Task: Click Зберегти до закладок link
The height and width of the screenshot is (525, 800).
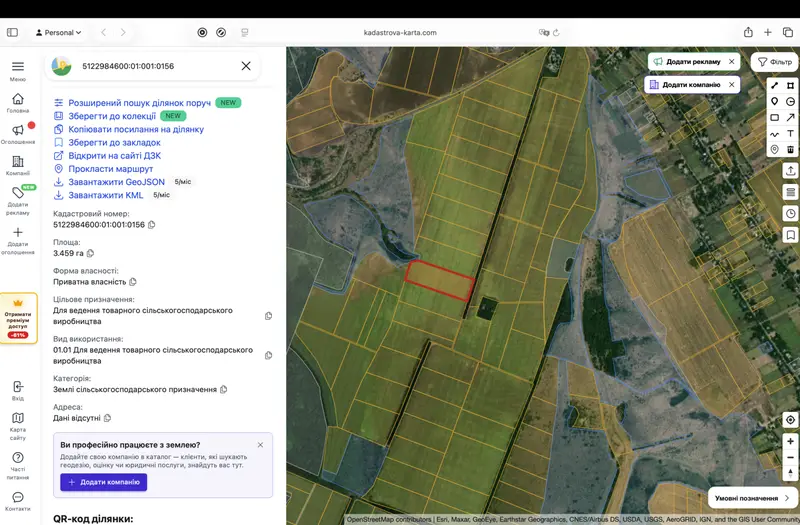Action: [114, 143]
